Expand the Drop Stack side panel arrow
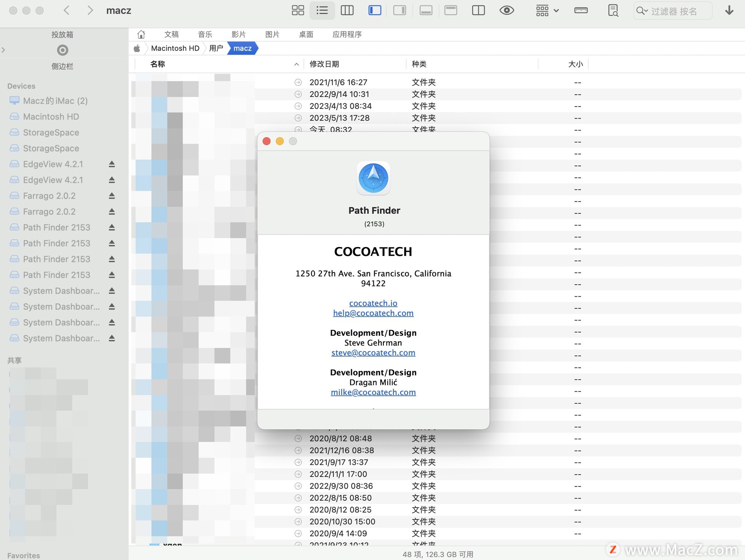 (x=3, y=50)
